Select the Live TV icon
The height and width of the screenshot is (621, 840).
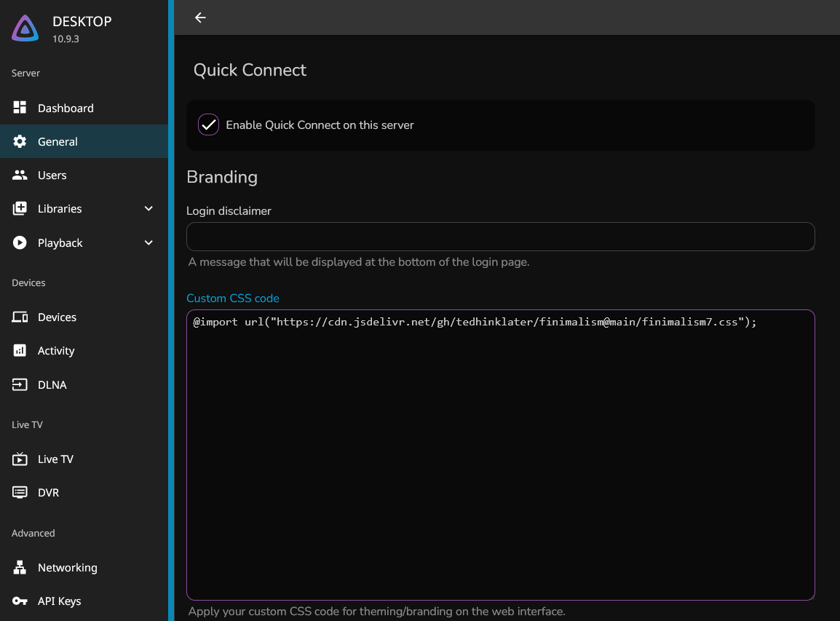tap(20, 459)
